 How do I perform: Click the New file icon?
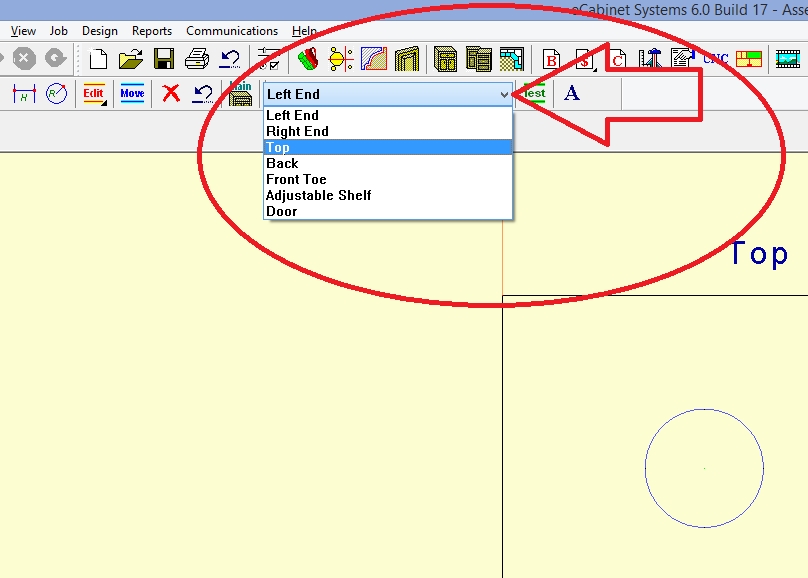point(97,59)
